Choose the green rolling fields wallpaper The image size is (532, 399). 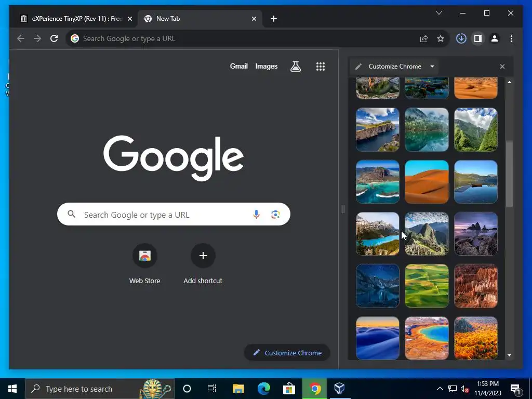pyautogui.click(x=427, y=286)
